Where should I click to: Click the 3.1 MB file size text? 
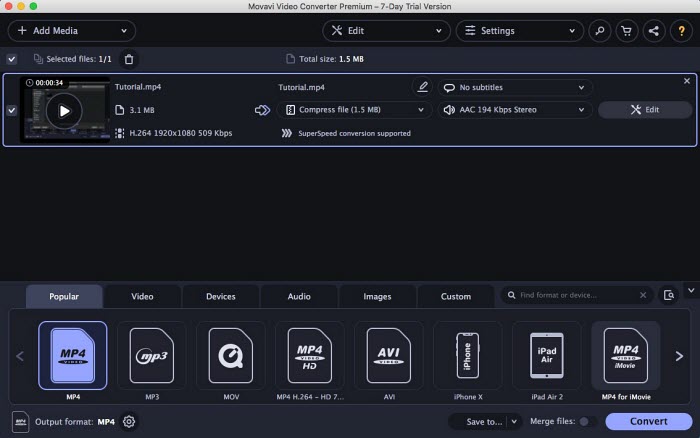click(x=142, y=110)
